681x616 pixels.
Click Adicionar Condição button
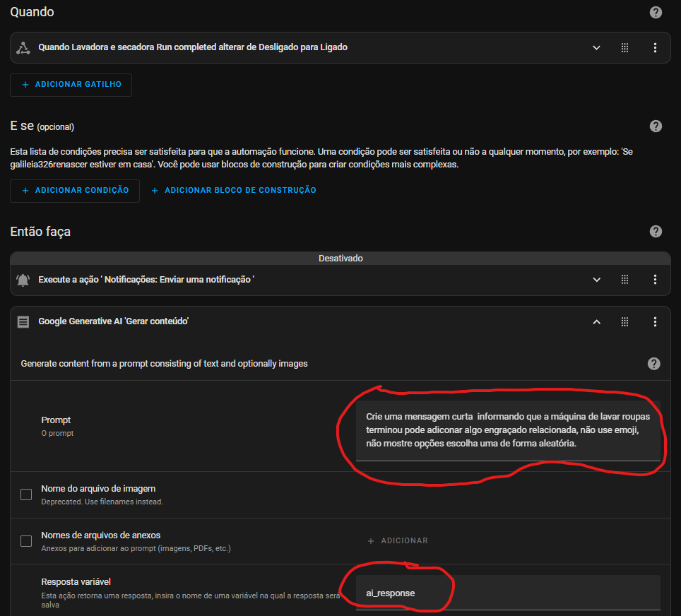click(x=75, y=191)
